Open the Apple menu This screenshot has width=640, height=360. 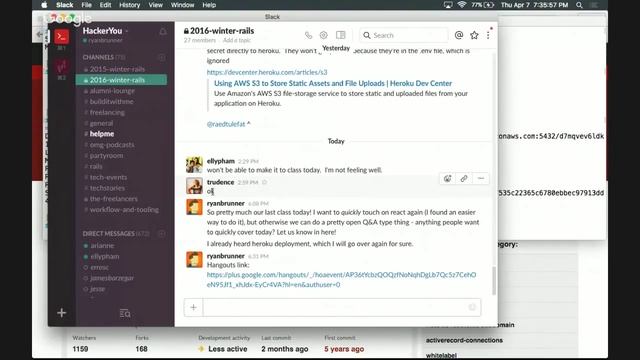pyautogui.click(x=44, y=5)
